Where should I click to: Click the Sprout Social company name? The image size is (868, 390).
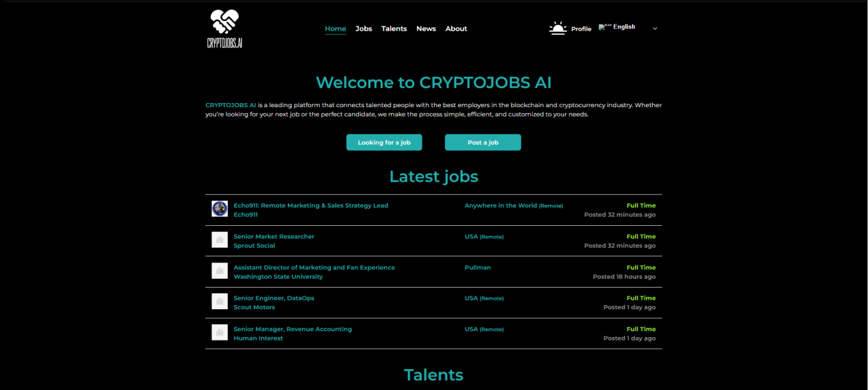pos(254,246)
